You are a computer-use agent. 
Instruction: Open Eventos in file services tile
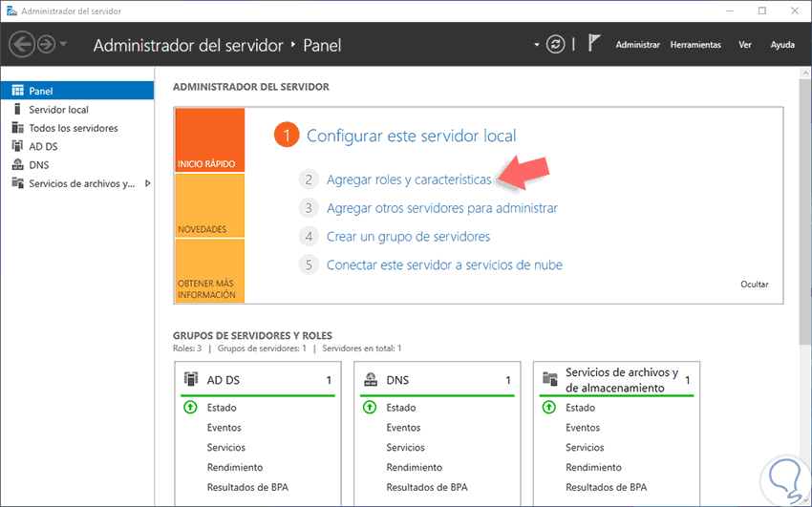[583, 428]
